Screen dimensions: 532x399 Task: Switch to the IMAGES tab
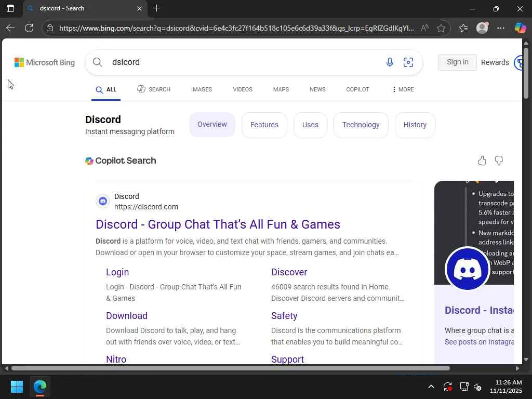click(202, 89)
